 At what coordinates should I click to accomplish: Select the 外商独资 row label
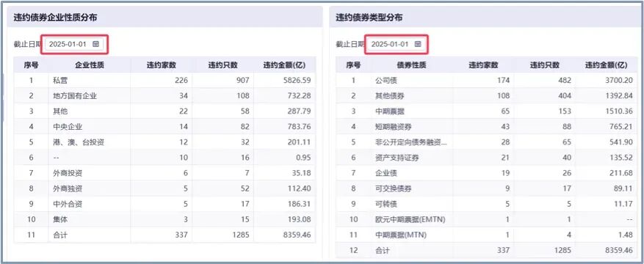68,189
